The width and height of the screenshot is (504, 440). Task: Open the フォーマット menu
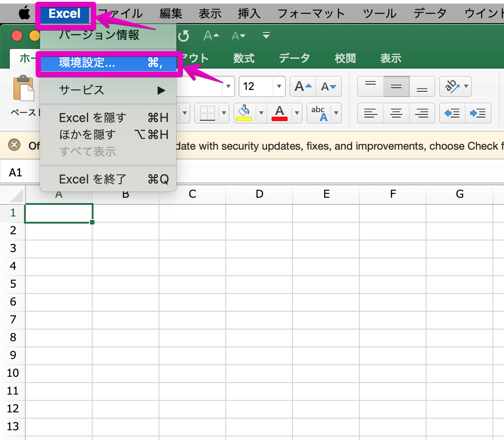311,13
